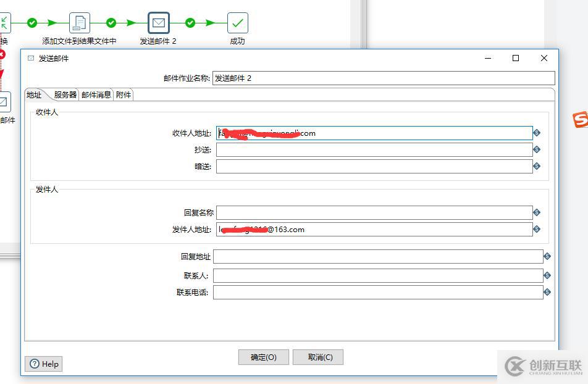The width and height of the screenshot is (588, 384).
Task: Open Help from the dialog footer
Action: [x=43, y=364]
